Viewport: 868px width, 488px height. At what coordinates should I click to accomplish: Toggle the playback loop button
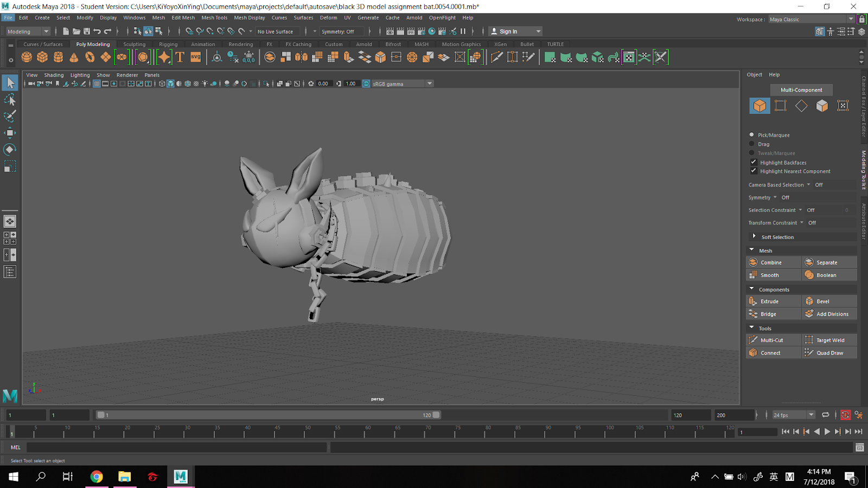(x=826, y=415)
